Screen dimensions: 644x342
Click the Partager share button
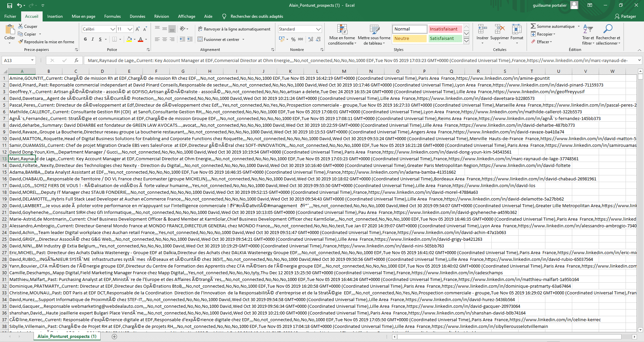click(626, 16)
